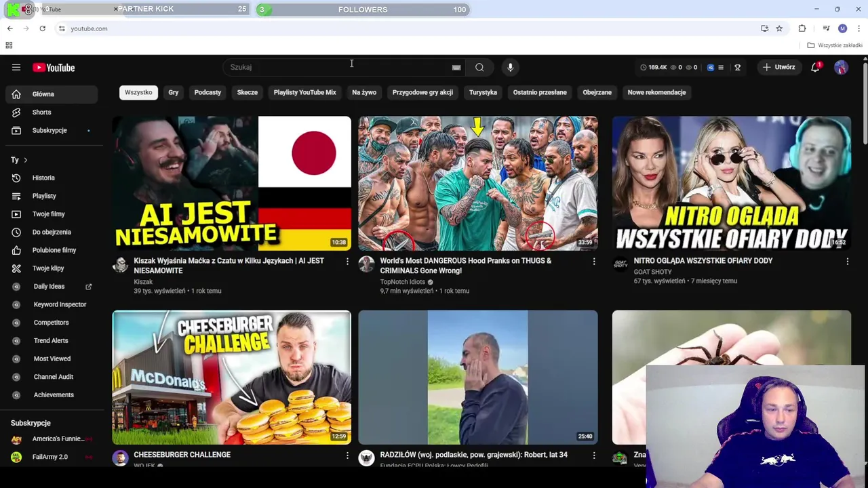This screenshot has height=488, width=868.
Task: Click the install app icon in address bar
Action: tap(764, 28)
